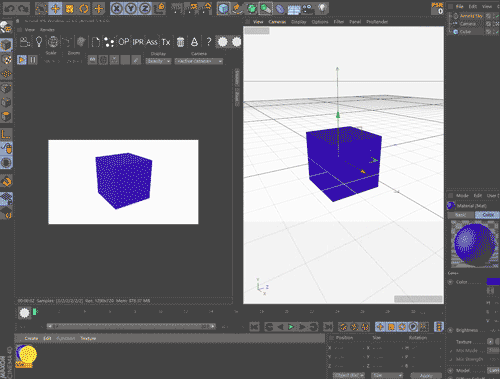Open IPR window View menu
The height and width of the screenshot is (379, 500).
pos(30,30)
